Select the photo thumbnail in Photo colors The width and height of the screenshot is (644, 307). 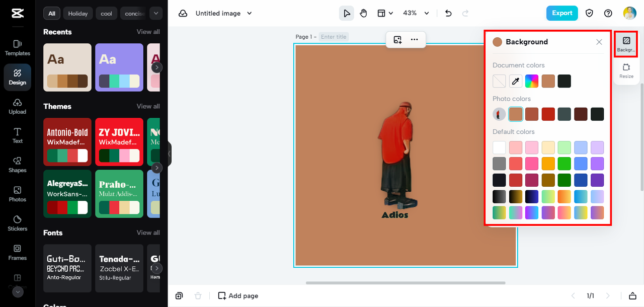tap(499, 114)
